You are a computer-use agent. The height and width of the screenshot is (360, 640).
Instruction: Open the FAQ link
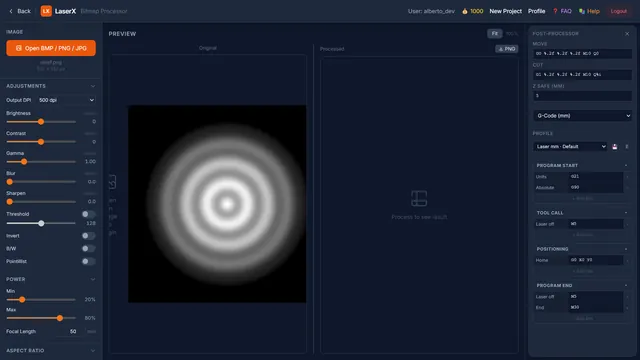point(562,11)
